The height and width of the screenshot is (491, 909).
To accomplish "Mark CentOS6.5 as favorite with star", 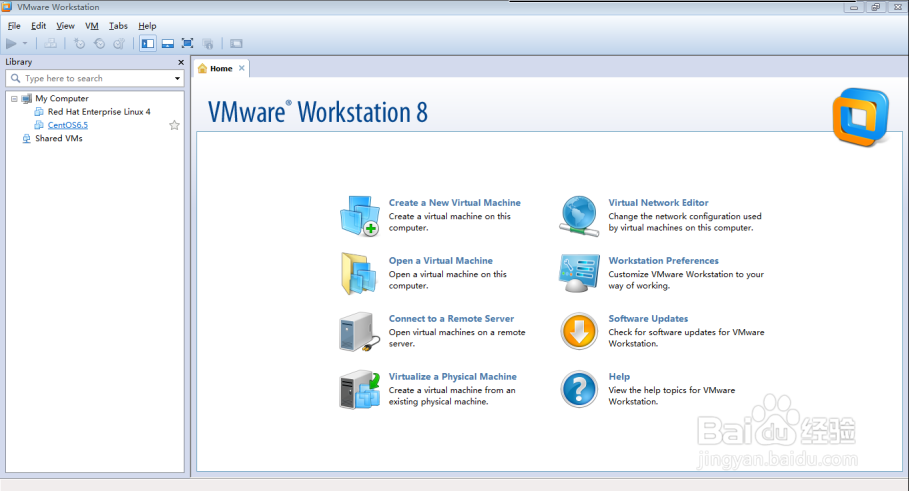I will (174, 125).
